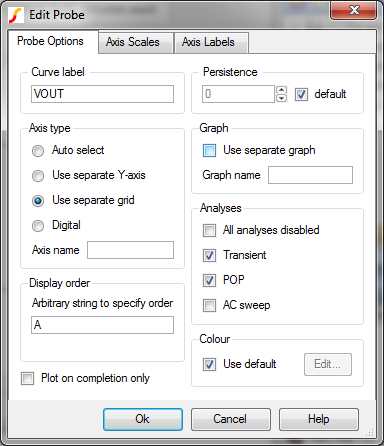Select the Auto select axis type
Viewport: 384px width, 446px height.
(x=38, y=151)
